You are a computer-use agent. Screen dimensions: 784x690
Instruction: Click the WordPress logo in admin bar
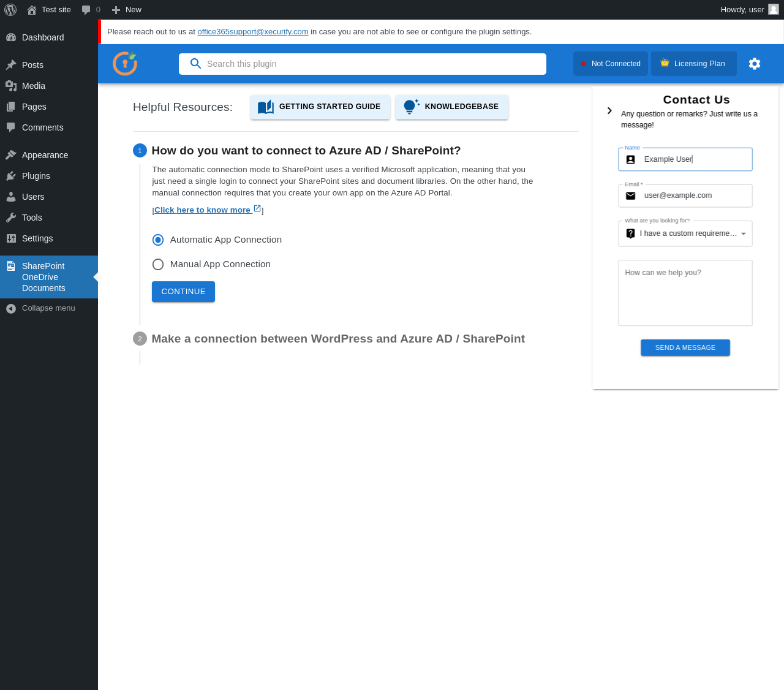[x=10, y=10]
